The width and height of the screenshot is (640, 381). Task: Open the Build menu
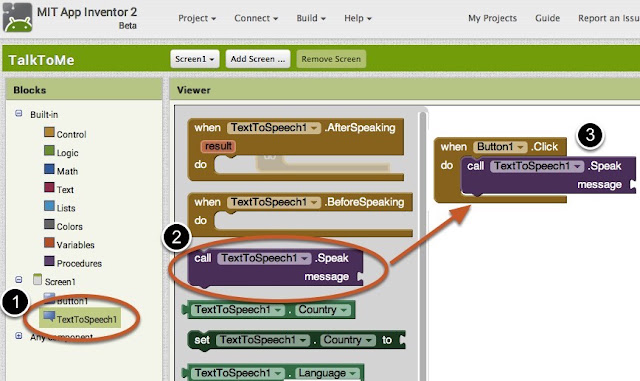(x=311, y=18)
